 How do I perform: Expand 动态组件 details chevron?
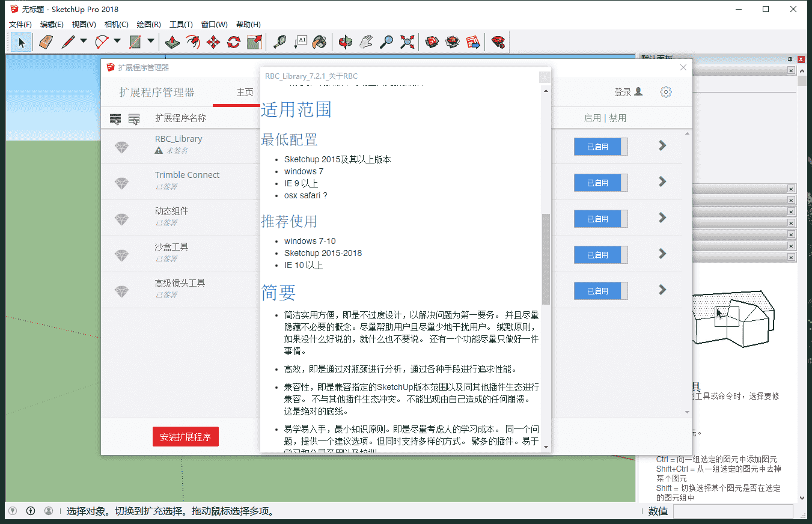click(662, 218)
